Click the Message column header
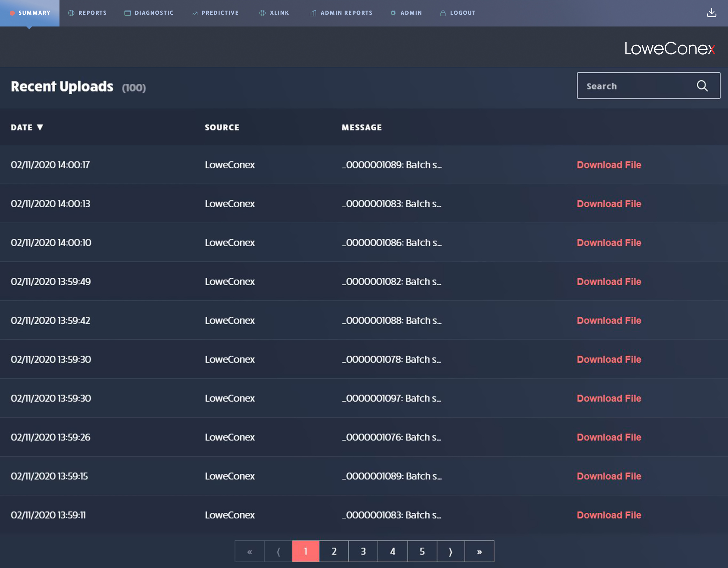Viewport: 728px width, 568px height. [362, 127]
